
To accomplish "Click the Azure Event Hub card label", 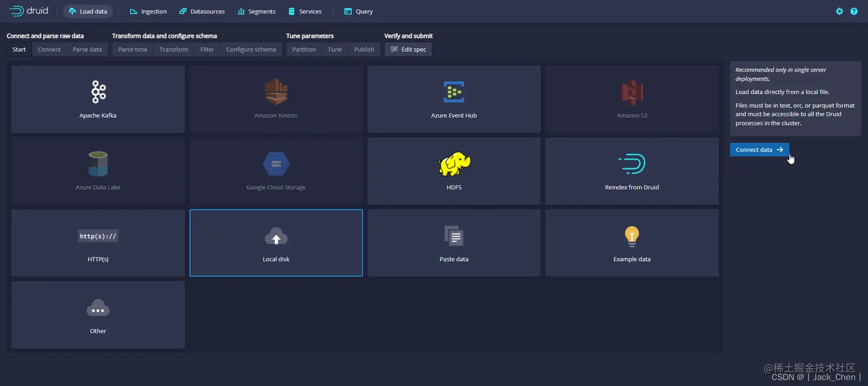I will click(x=454, y=115).
